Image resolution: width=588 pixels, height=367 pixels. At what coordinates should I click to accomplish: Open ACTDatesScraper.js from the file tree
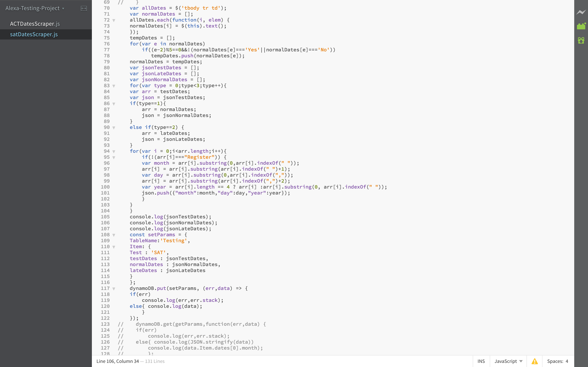tap(35, 24)
